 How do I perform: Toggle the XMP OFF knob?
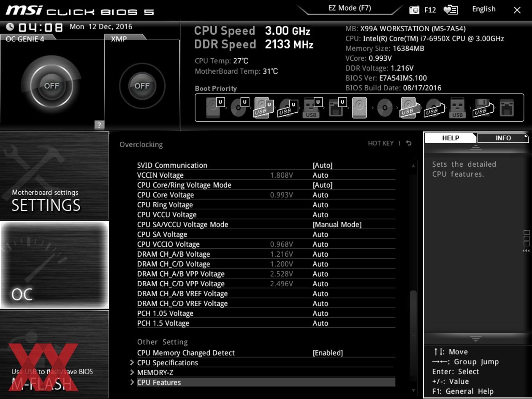[x=142, y=86]
